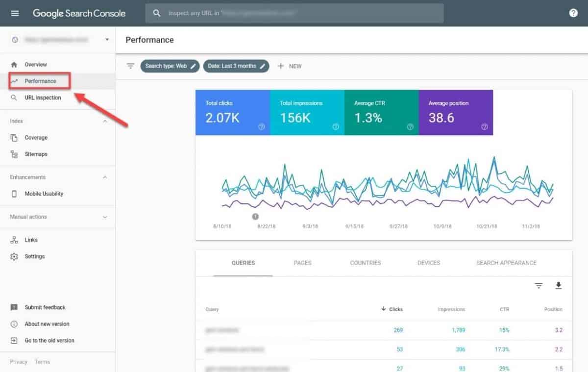This screenshot has width=588, height=372.
Task: Click the 1,789 impressions value
Action: [459, 330]
